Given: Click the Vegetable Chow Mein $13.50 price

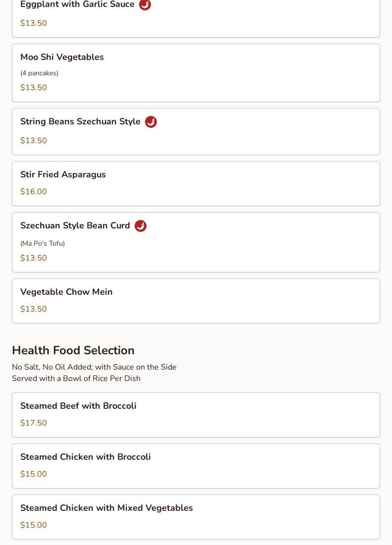Looking at the screenshot, I should tap(34, 309).
